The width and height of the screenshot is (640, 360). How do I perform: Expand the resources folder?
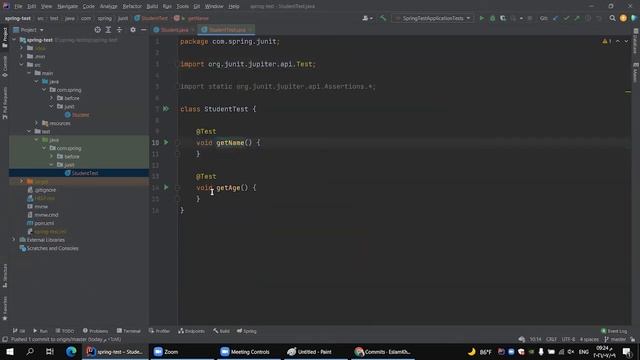[x=36, y=123]
